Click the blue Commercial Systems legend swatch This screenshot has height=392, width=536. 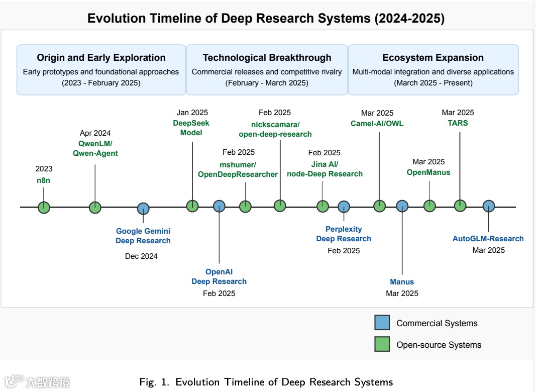point(382,323)
